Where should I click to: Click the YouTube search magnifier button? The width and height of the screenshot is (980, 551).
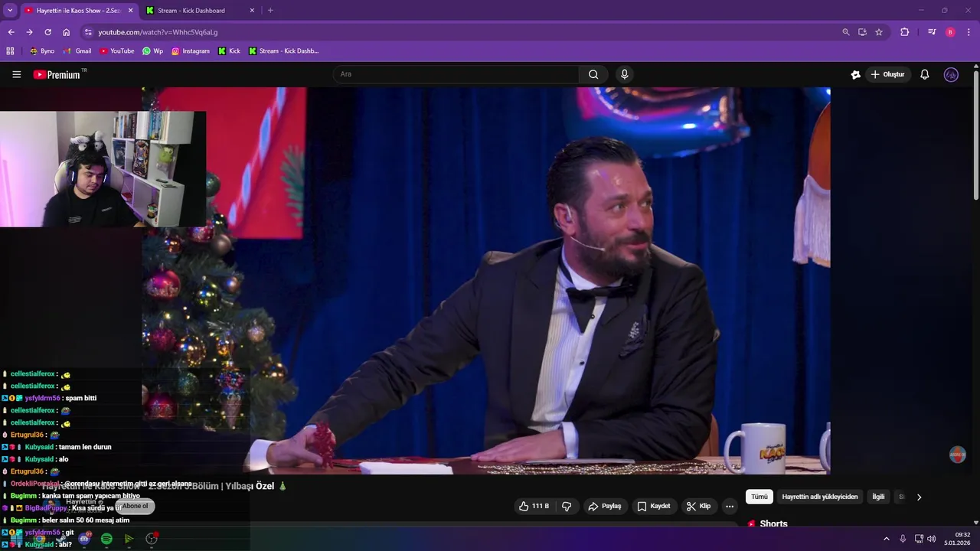pos(593,74)
